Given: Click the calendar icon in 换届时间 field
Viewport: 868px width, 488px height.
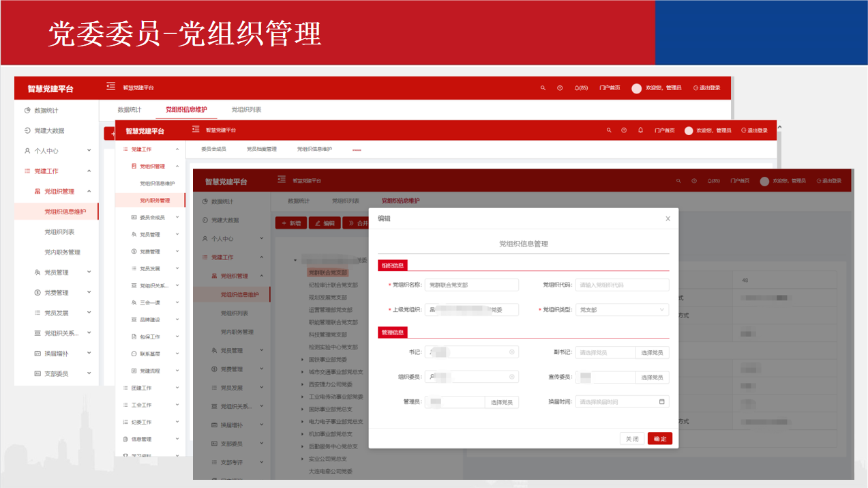Looking at the screenshot, I should (x=661, y=402).
